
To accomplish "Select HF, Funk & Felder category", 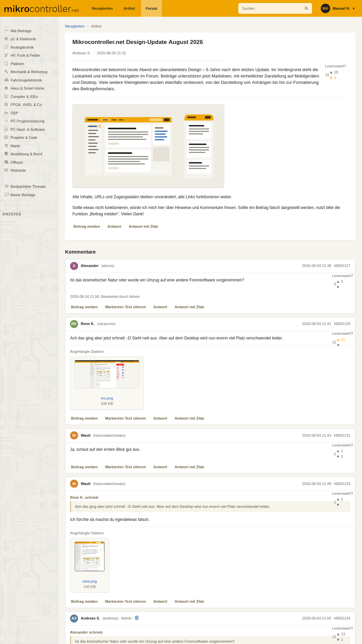I will 25,55.
